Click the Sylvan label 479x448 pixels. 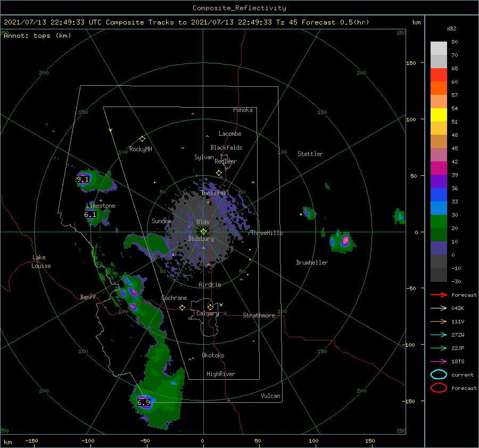pos(204,157)
